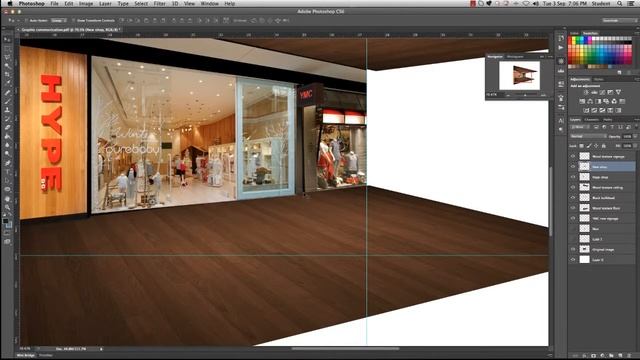The image size is (640, 360).
Task: Open the Fill slider dropdown
Action: coord(636,146)
